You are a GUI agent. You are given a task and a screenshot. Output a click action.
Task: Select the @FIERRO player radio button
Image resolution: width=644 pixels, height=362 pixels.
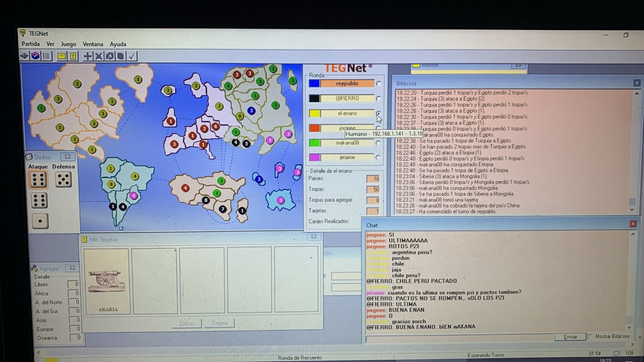tap(379, 99)
